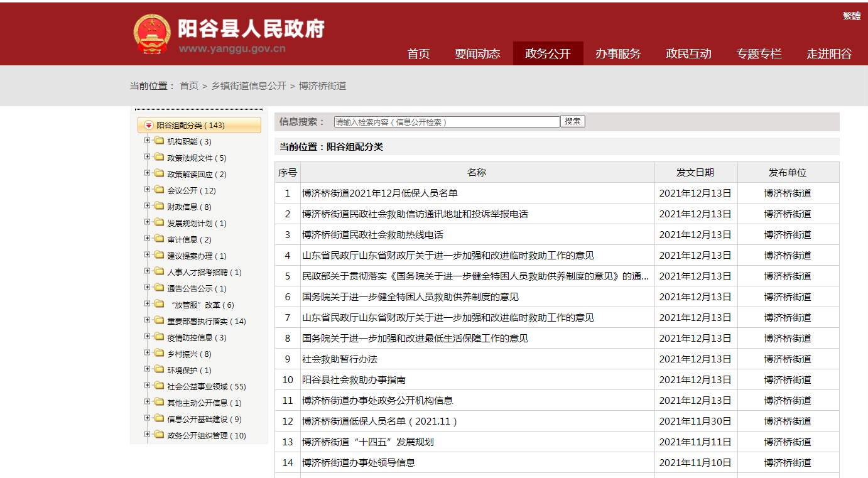
Task: Select the 疫情防控信息 (3) tree item label
Action: tap(197, 337)
